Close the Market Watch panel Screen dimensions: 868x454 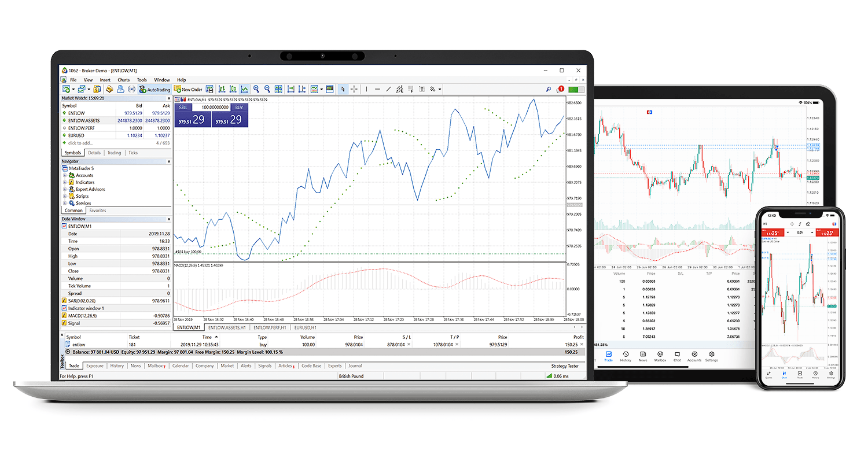click(169, 98)
